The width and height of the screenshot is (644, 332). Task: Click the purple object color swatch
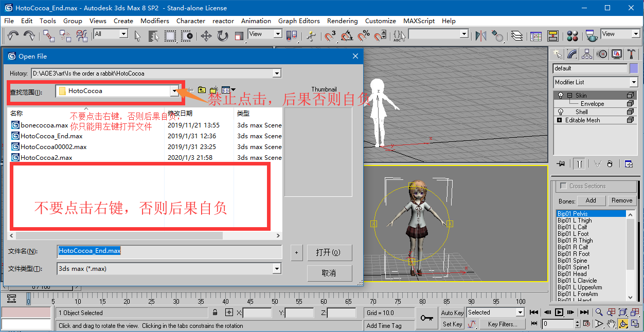633,68
